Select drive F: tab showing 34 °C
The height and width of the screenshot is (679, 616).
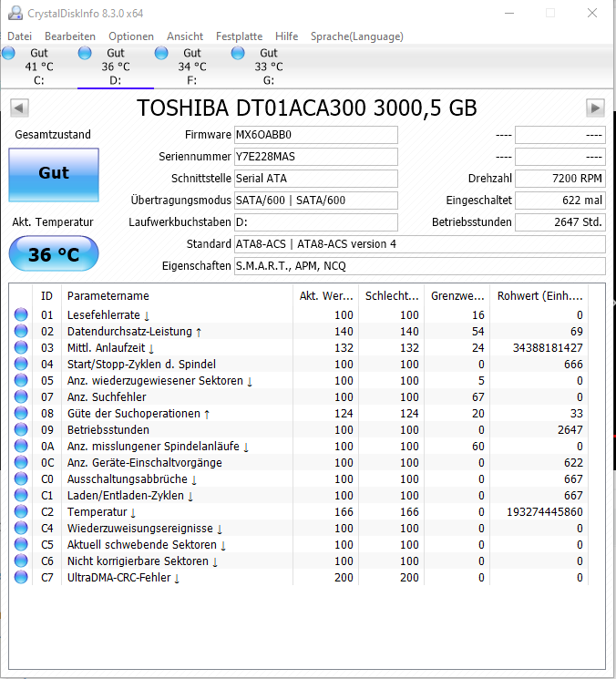[191, 67]
